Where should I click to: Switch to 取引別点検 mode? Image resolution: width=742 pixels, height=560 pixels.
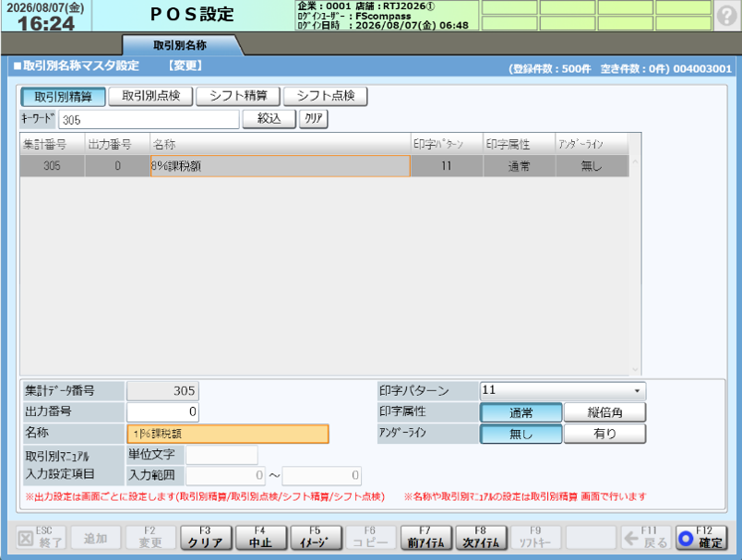pyautogui.click(x=151, y=97)
